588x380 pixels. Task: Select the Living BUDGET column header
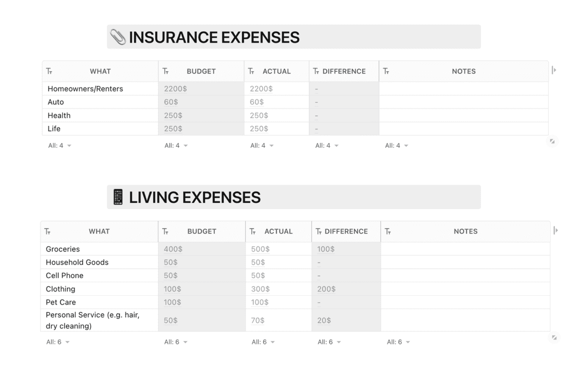point(202,231)
